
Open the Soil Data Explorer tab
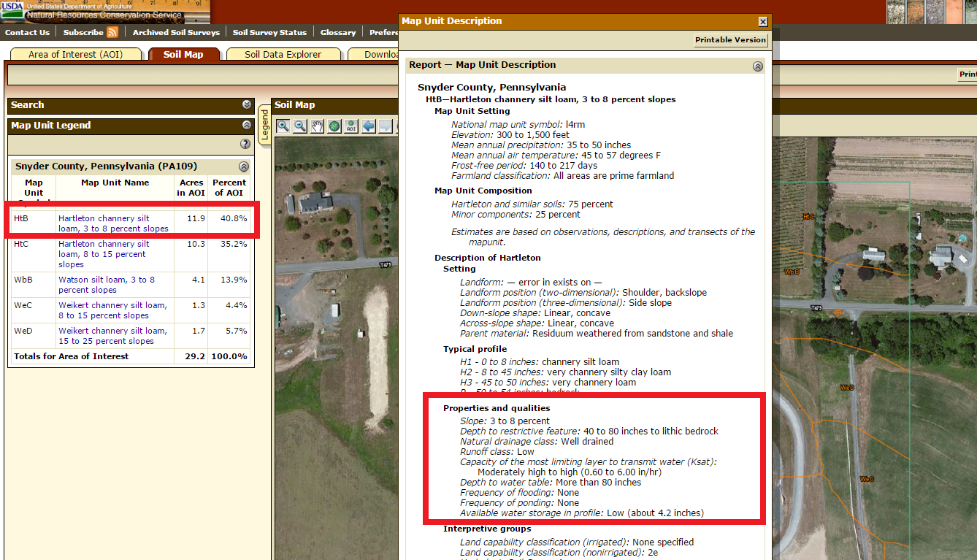pyautogui.click(x=283, y=55)
